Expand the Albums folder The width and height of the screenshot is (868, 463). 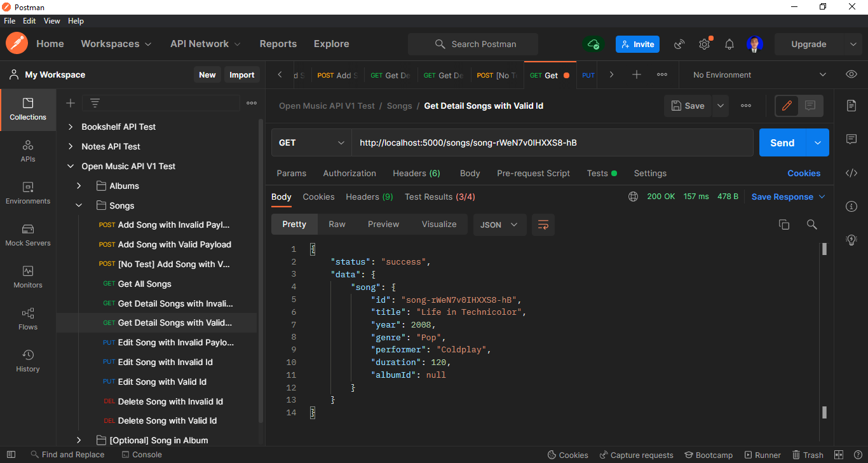point(79,186)
